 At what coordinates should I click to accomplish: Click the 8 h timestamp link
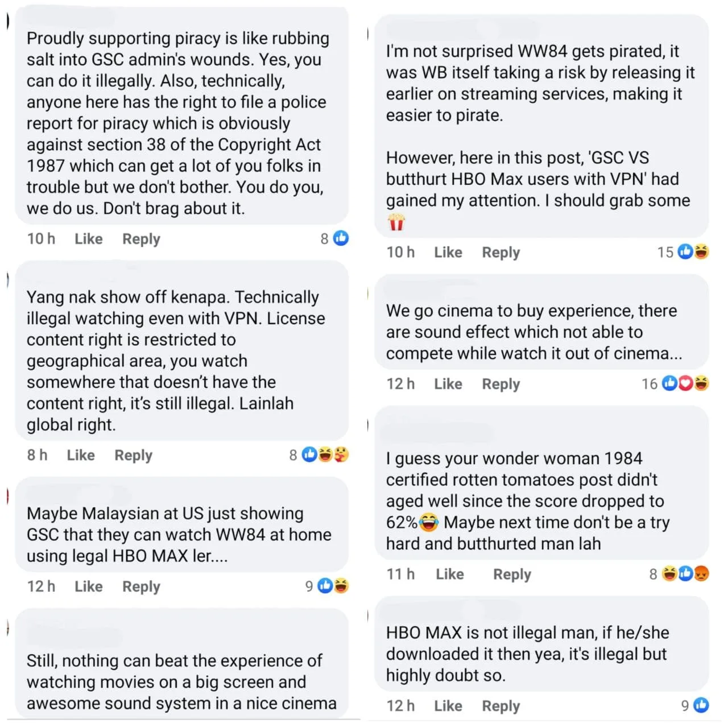(37, 455)
